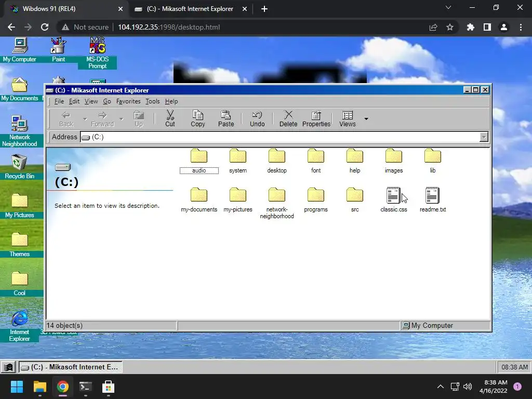
Task: Select the network-neighborhood folder
Action: point(277,203)
